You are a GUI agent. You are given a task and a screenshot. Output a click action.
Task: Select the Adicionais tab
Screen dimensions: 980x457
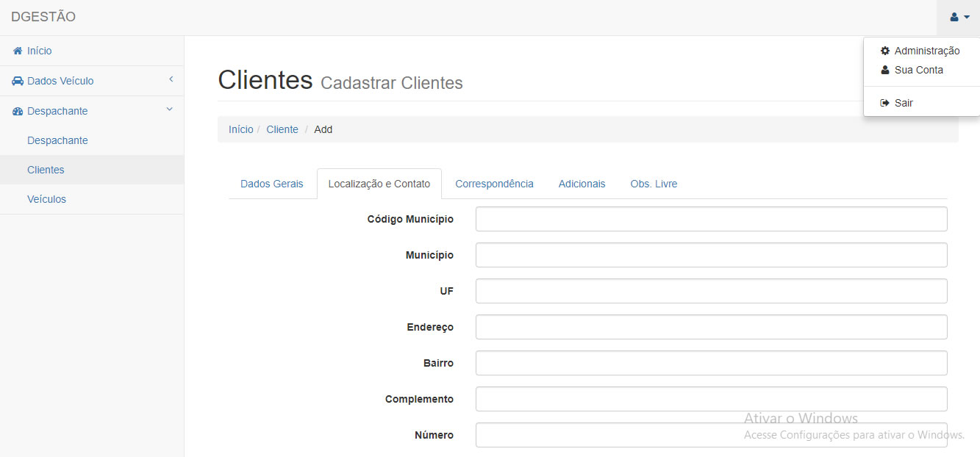pos(582,184)
